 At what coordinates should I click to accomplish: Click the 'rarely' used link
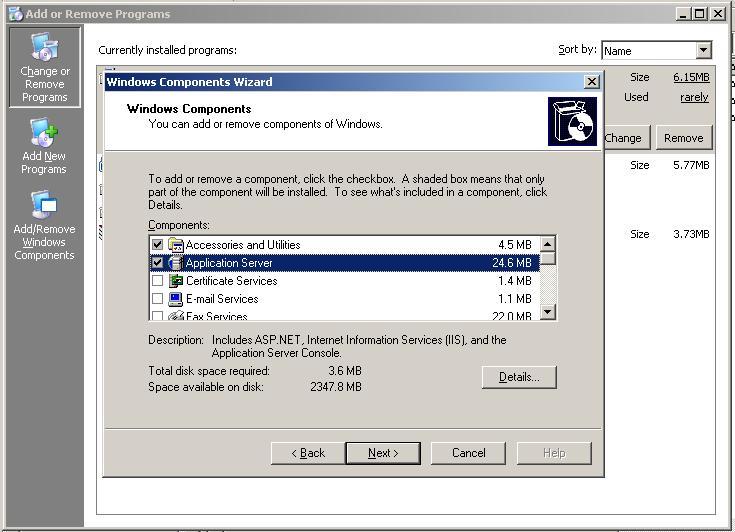pos(694,97)
